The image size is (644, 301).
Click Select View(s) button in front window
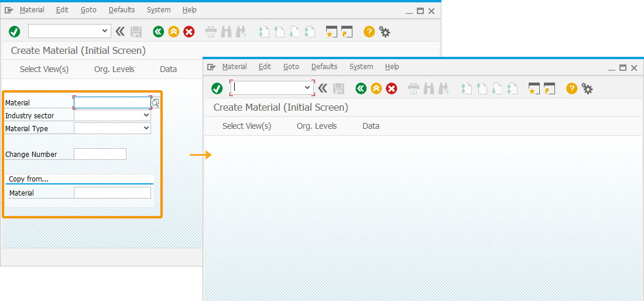tap(247, 126)
